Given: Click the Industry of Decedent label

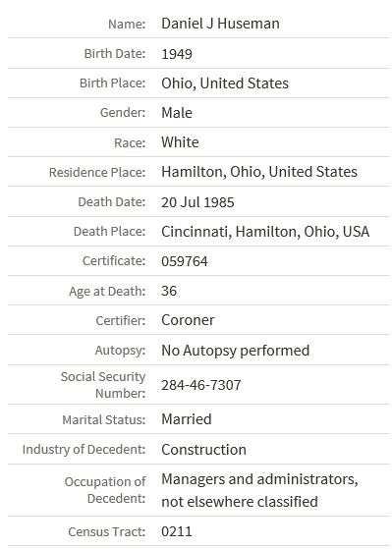Looking at the screenshot, I should 84,450.
